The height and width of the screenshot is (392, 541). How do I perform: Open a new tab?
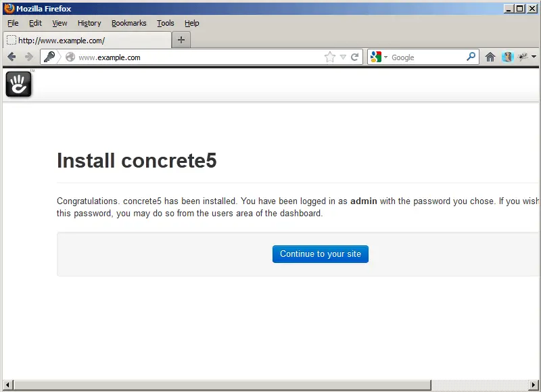[181, 40]
